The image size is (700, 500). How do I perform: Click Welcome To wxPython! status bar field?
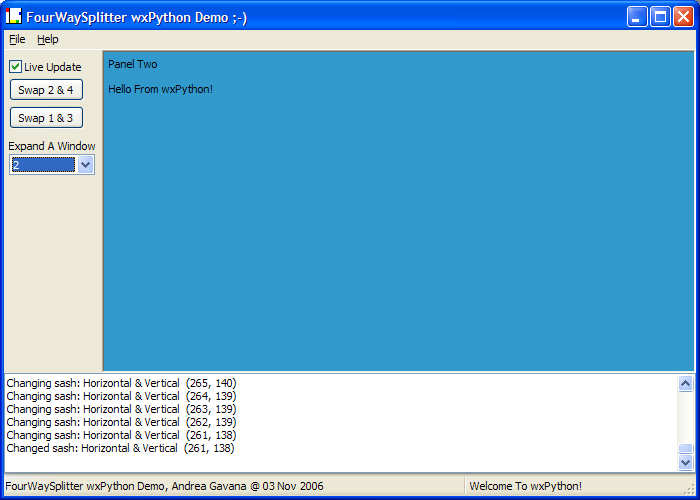(x=525, y=486)
